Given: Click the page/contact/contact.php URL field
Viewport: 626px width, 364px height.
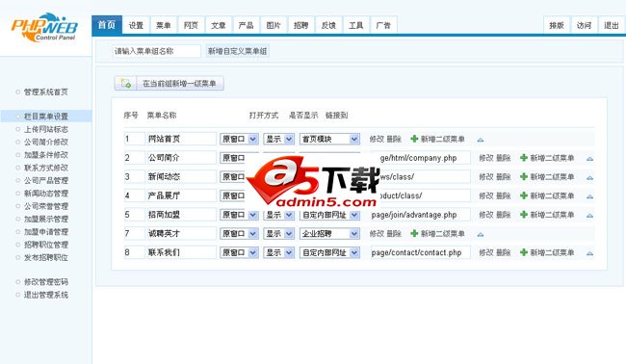Looking at the screenshot, I should pyautogui.click(x=420, y=252).
